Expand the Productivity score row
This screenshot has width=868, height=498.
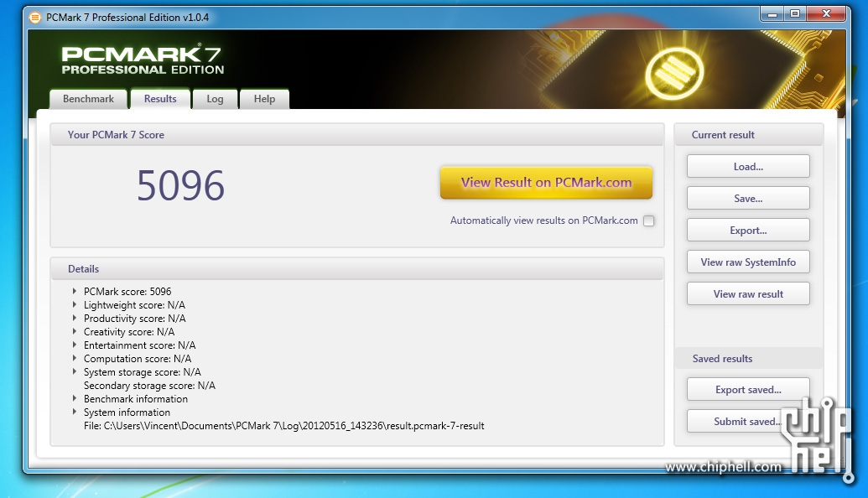tap(74, 318)
